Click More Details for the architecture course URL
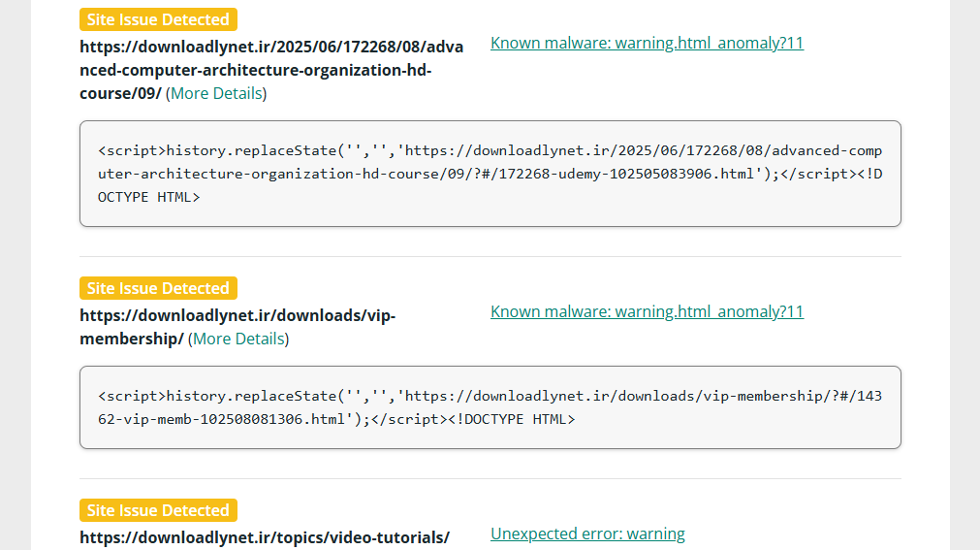Screen dimensions: 980x550 click(x=216, y=93)
